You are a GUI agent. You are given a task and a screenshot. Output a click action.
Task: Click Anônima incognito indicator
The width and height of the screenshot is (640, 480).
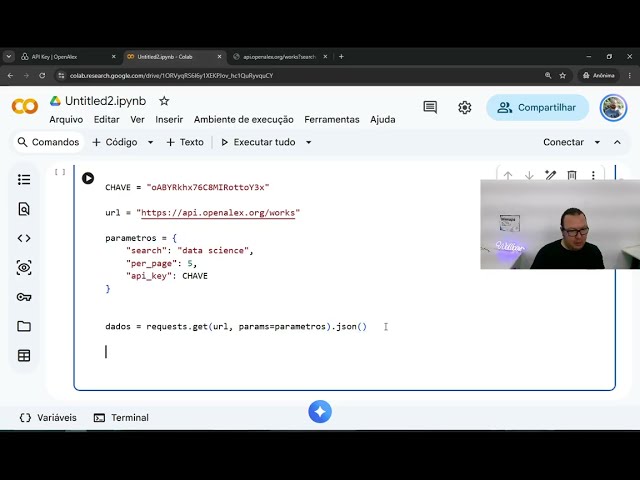pos(598,76)
